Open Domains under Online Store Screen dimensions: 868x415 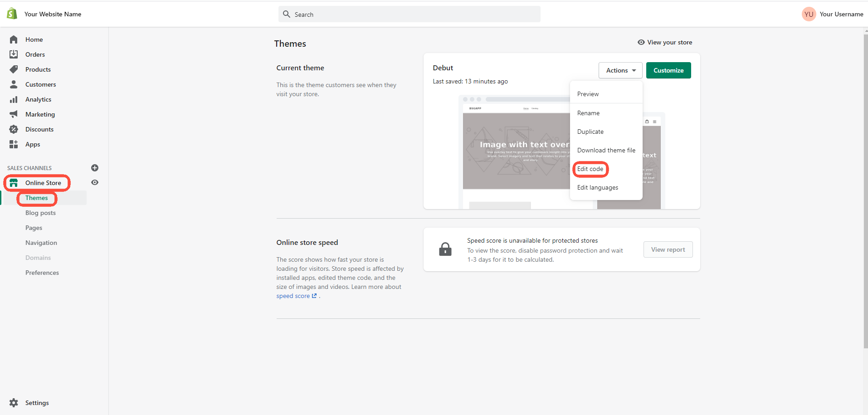click(x=38, y=258)
